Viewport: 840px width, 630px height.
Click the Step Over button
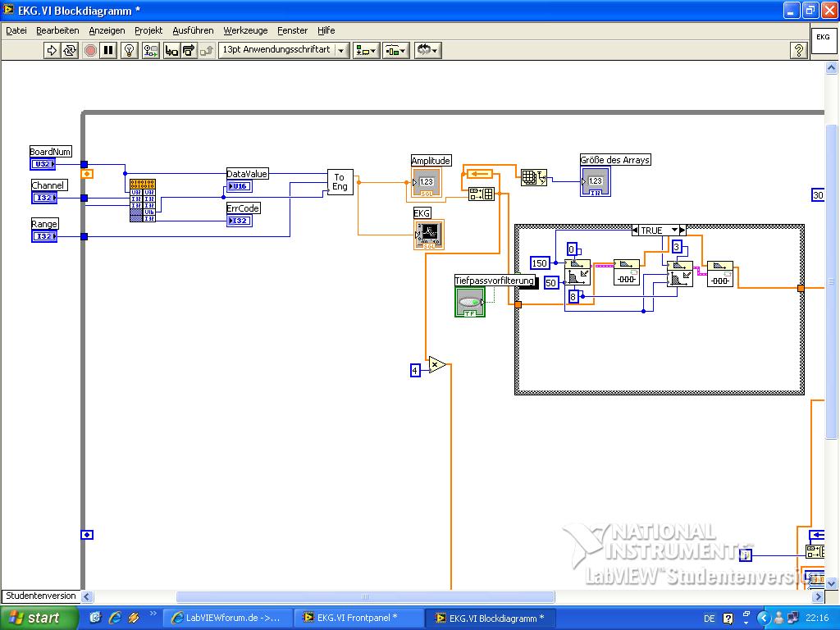189,50
